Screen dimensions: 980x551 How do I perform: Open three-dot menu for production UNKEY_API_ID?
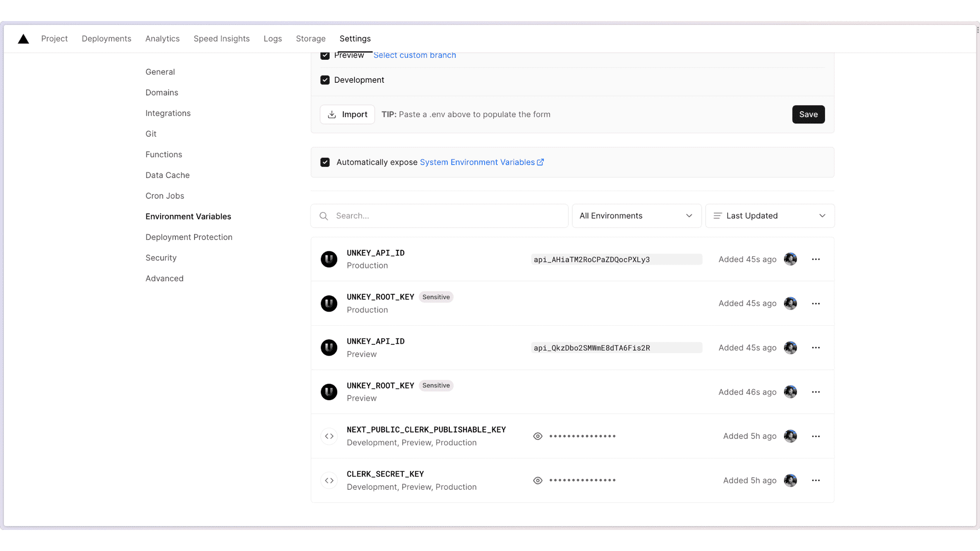tap(815, 260)
